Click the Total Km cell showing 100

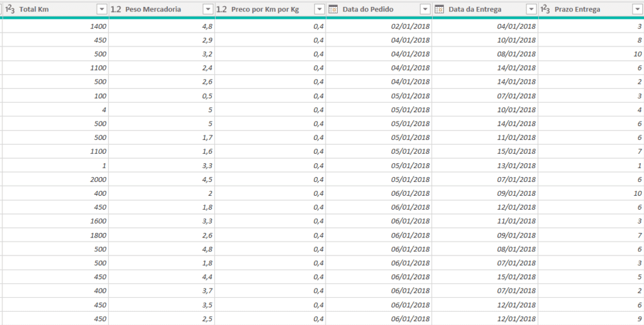click(55, 96)
